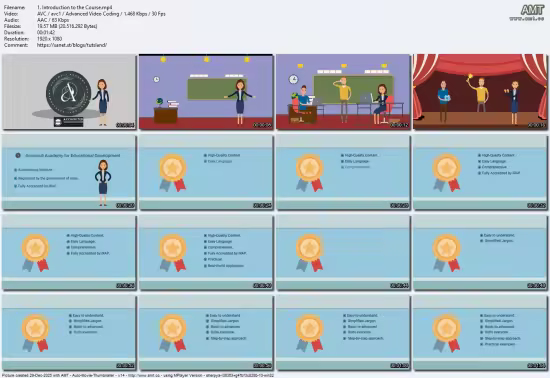Screen dimensions: 550x378
Task: Select the filesize value '19.57 MB'
Action: click(x=67, y=26)
